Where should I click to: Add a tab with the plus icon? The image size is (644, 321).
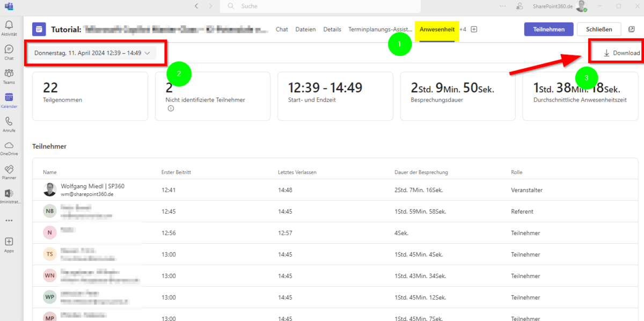click(x=474, y=30)
